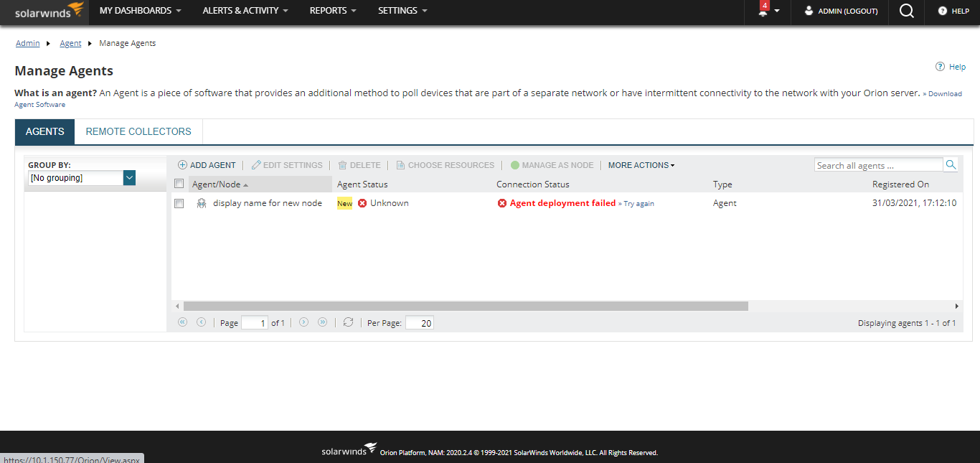Screen dimensions: 980x463
Task: Click the 'Displaying agents 1 - 1 of 1' text
Action: 907,323
